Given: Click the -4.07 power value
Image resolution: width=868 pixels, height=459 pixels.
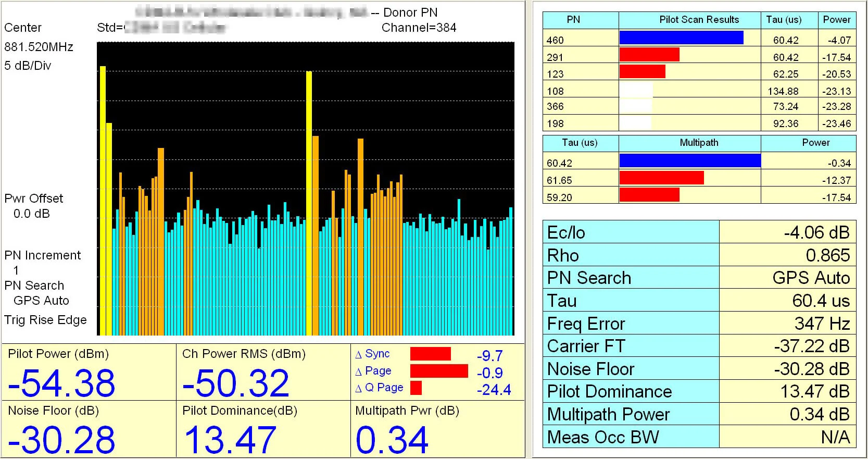Looking at the screenshot, I should pos(839,40).
